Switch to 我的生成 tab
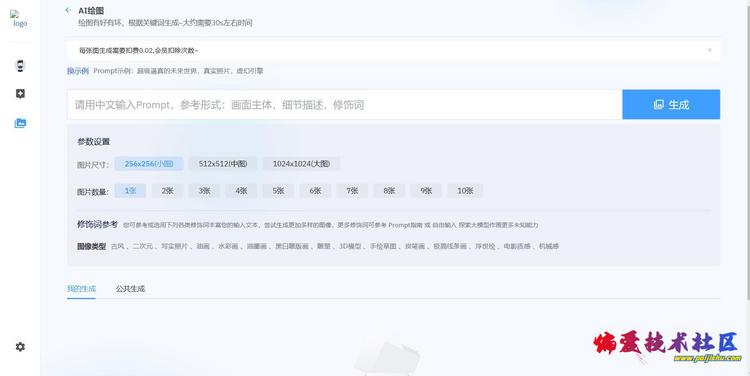 click(x=81, y=288)
